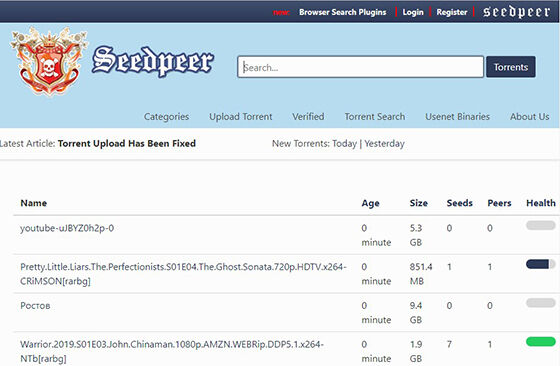The image size is (560, 366).
Task: Click size 5.3 GB in youtube row
Action: click(x=416, y=235)
